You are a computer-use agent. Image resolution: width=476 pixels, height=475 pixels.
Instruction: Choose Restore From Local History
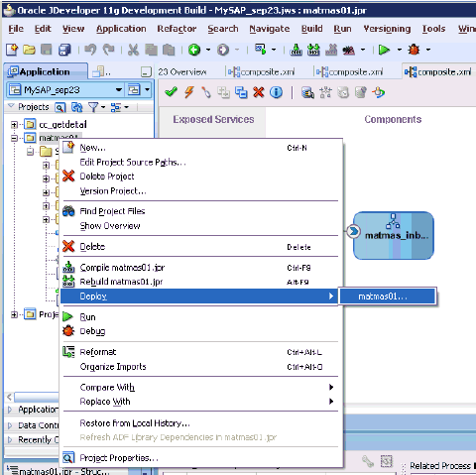[135, 423]
